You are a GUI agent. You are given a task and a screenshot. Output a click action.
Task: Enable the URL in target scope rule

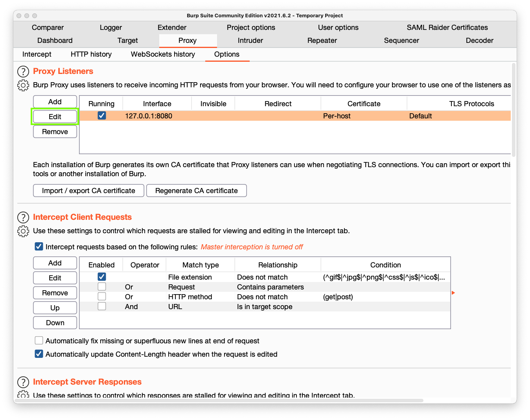[x=102, y=306]
